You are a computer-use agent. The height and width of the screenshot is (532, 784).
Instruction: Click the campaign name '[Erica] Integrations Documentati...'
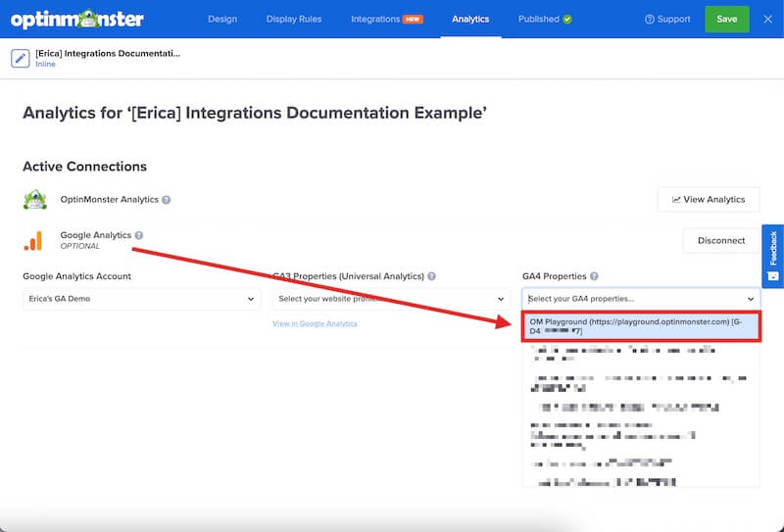pyautogui.click(x=108, y=53)
